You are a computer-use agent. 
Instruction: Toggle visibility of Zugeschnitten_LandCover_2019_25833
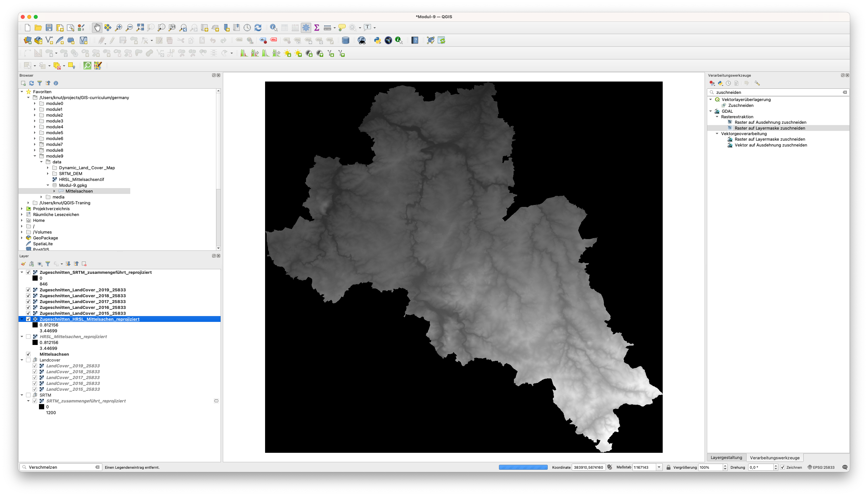tap(28, 290)
